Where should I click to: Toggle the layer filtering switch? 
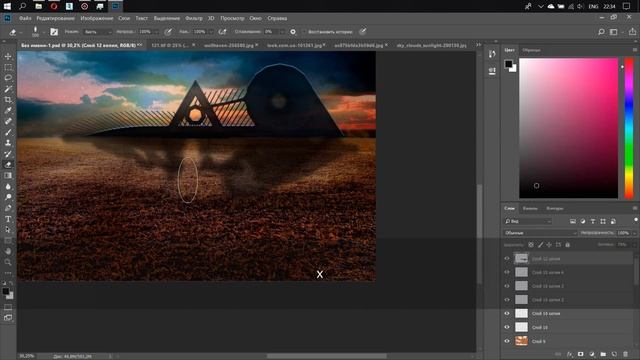pos(636,220)
